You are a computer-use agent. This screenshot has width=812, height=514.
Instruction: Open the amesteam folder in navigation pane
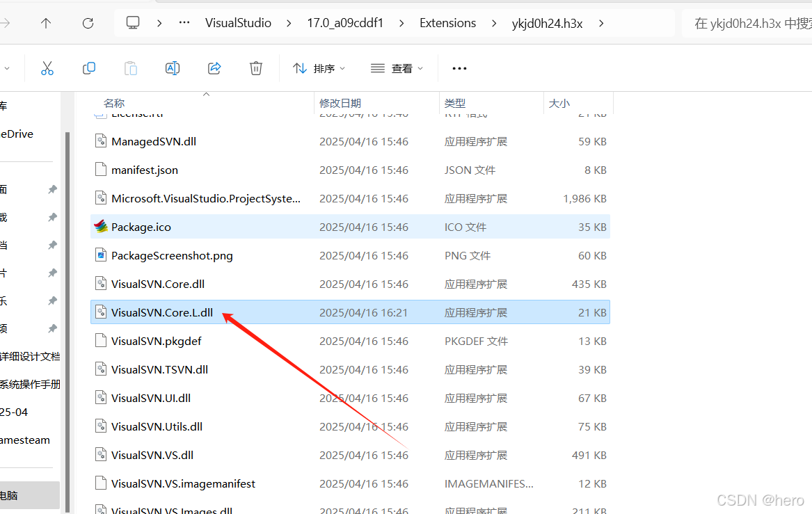[x=25, y=440]
